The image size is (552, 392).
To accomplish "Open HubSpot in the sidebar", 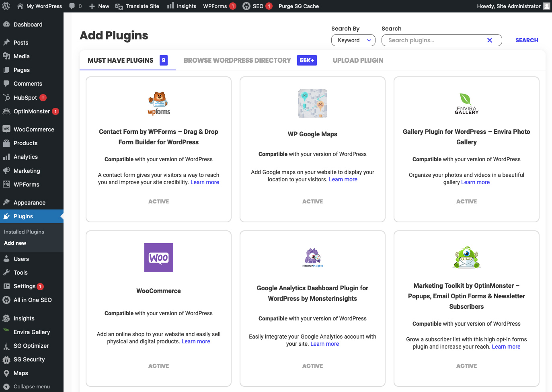I will [x=32, y=98].
